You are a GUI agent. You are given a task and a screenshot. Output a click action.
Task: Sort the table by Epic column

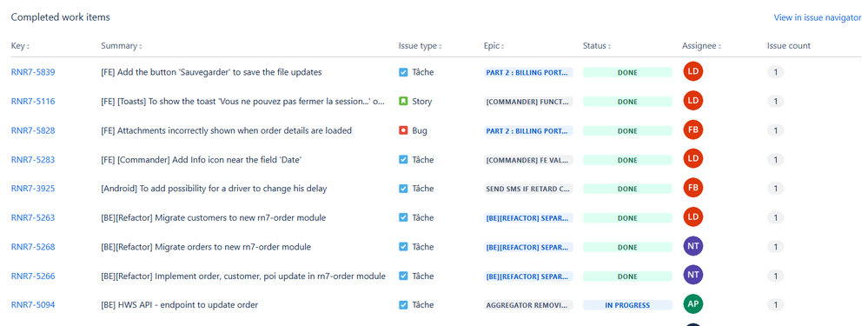494,46
